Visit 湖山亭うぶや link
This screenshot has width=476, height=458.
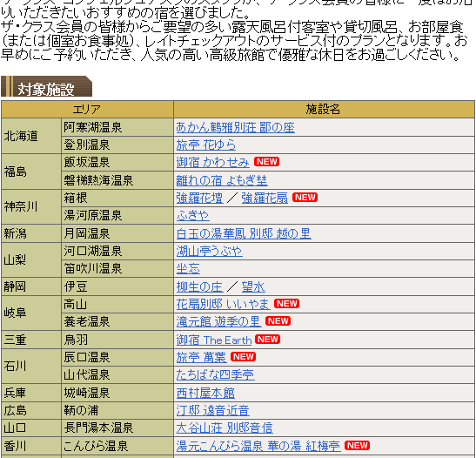pos(209,251)
